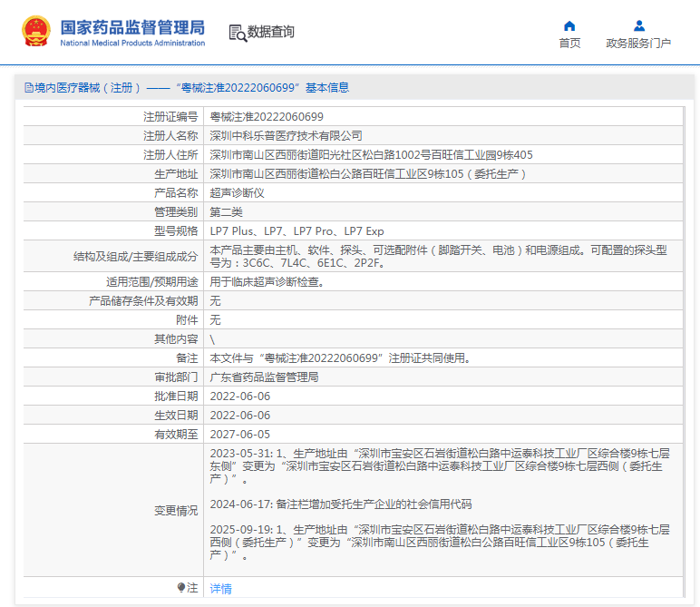Click the 附件 row label
Screen dimensions: 700x607
tap(187, 320)
